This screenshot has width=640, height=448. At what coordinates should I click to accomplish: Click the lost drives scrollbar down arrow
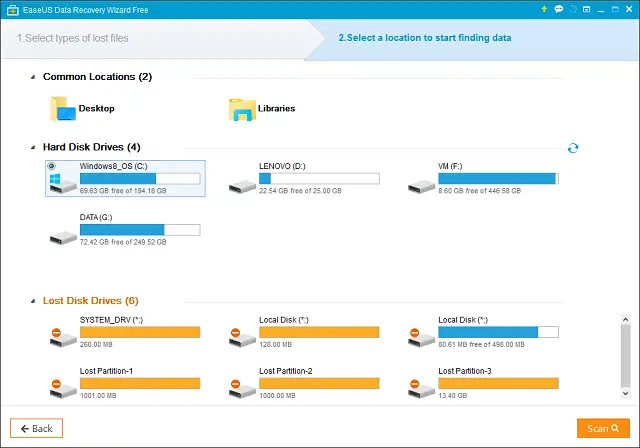[x=625, y=393]
